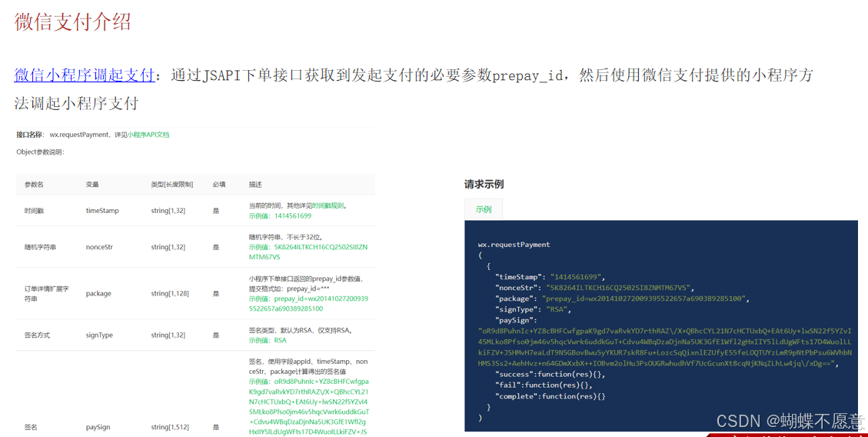Screen dimensions: 868x437
Task: Click the 示例值: RSA text
Action: click(268, 341)
